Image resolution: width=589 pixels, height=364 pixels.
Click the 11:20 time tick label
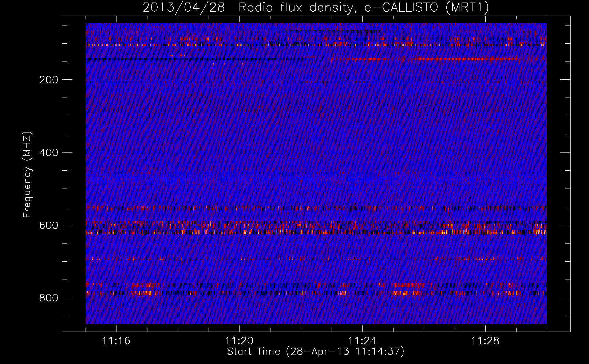239,341
